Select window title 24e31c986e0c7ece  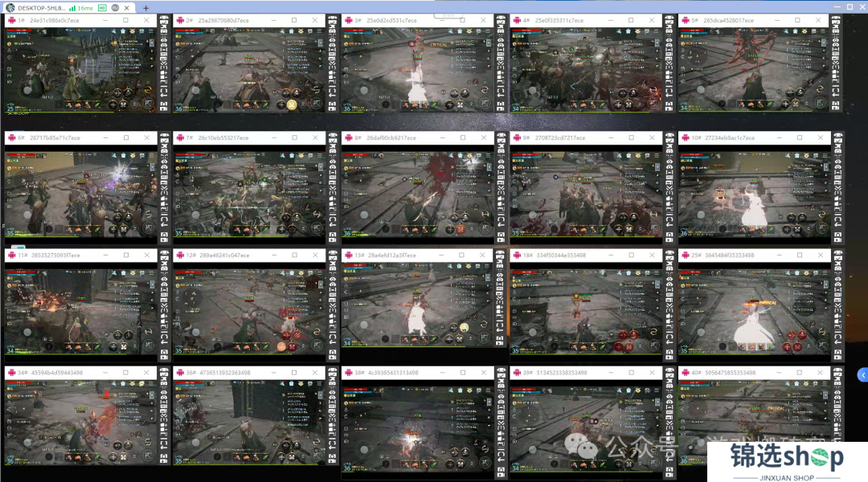(x=55, y=20)
